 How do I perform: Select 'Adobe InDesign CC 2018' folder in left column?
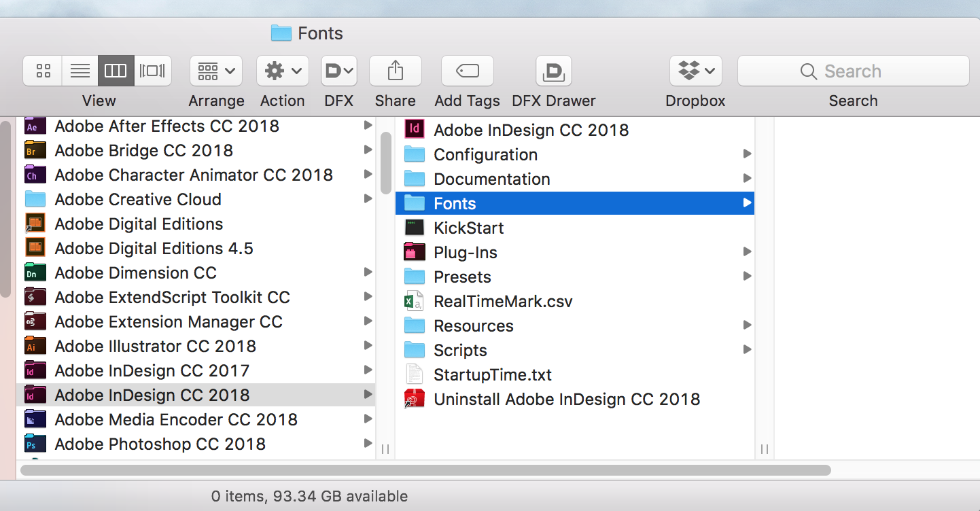(196, 395)
